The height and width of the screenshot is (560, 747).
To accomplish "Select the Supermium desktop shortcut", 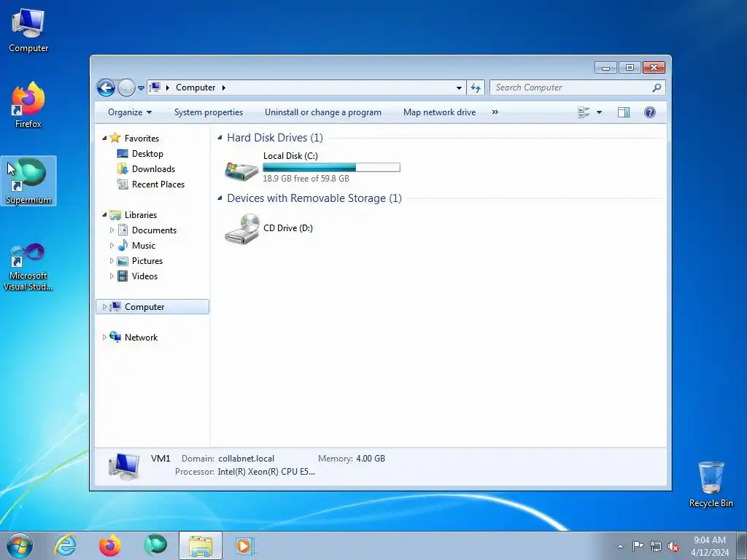I will pyautogui.click(x=28, y=181).
